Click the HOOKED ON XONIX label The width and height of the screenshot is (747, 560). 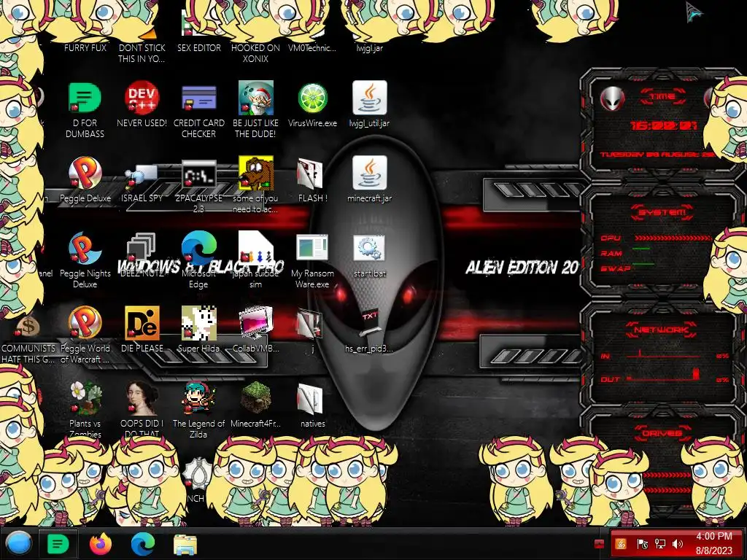[x=256, y=53]
